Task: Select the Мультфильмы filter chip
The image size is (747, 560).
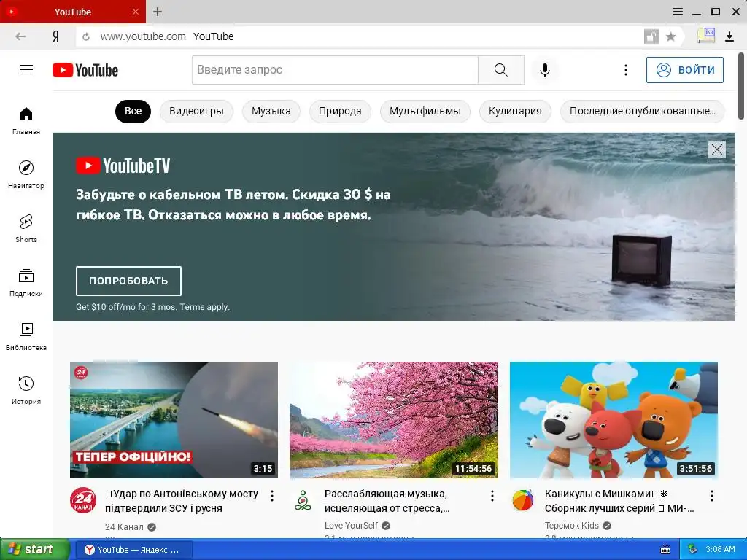Action: [x=425, y=112]
